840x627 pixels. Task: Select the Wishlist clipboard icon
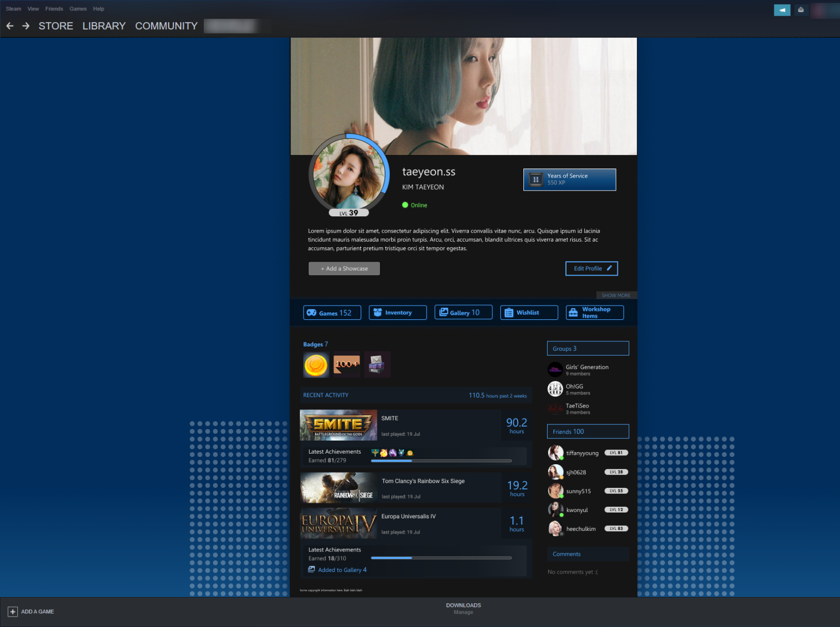[509, 312]
